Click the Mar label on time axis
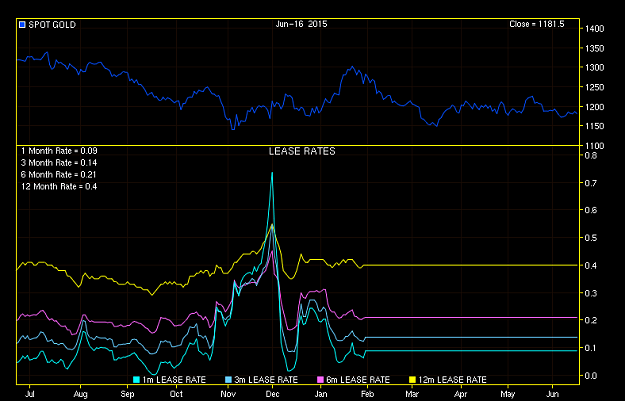 [x=412, y=394]
